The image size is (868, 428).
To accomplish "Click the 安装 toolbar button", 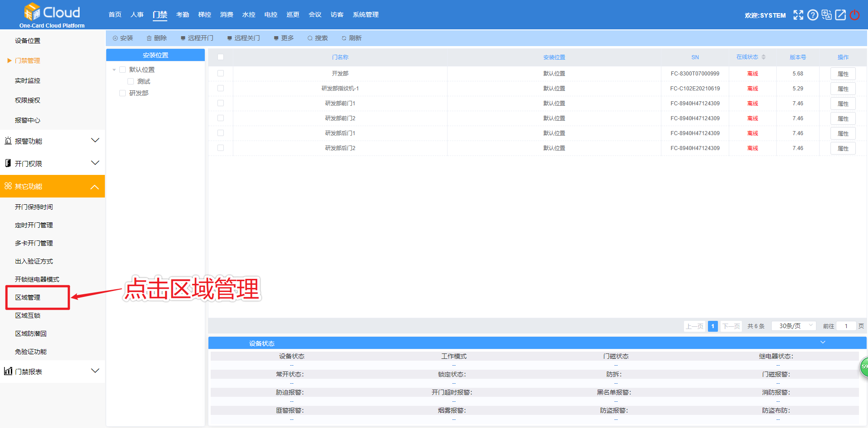I will (123, 38).
